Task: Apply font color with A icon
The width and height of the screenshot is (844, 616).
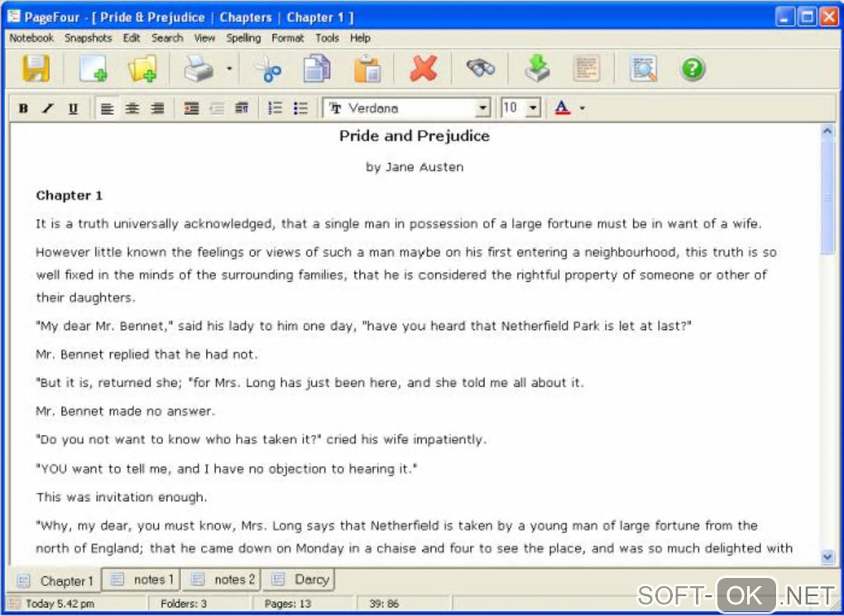Action: [x=562, y=108]
